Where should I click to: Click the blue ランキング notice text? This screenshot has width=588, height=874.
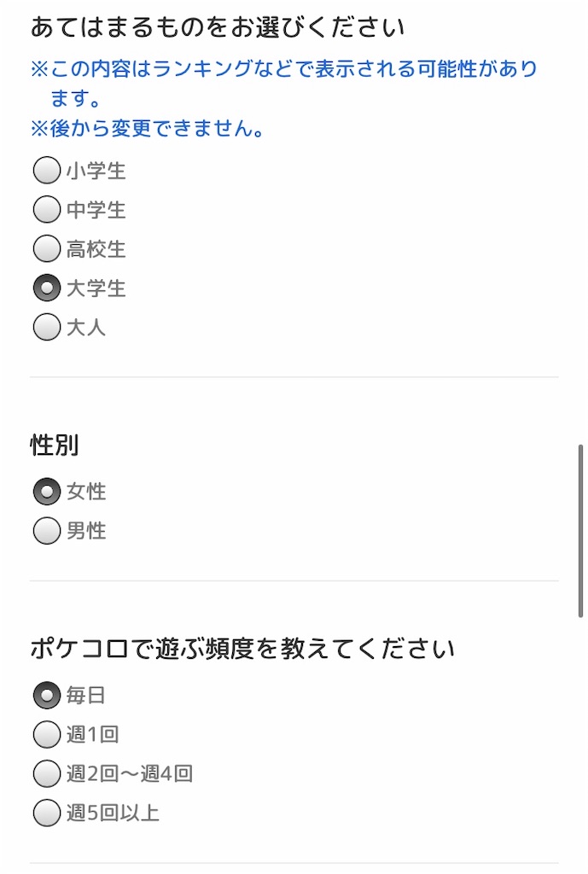coord(283,83)
